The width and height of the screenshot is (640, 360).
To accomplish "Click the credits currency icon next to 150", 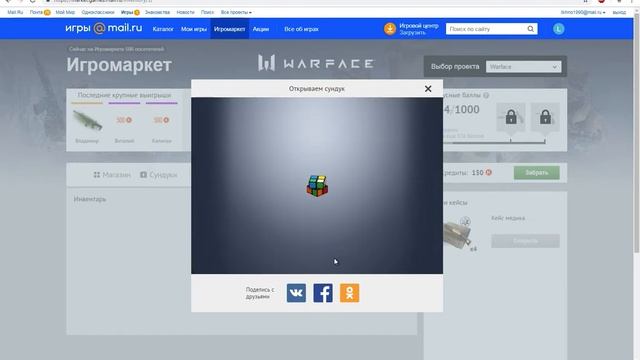I will pyautogui.click(x=489, y=173).
